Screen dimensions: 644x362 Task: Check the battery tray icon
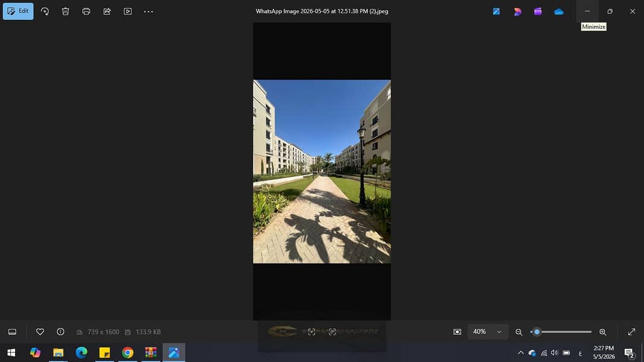point(566,352)
